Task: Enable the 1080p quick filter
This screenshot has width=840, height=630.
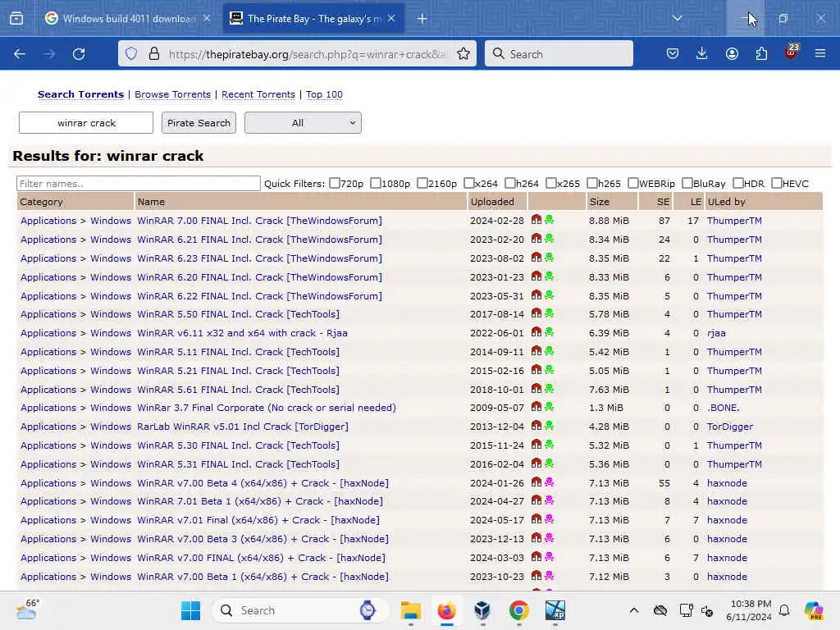Action: click(x=376, y=183)
